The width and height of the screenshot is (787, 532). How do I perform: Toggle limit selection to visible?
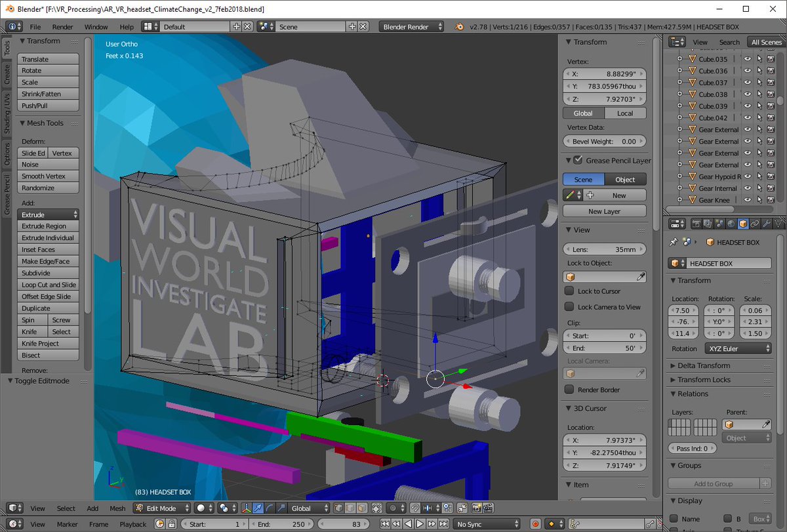377,508
